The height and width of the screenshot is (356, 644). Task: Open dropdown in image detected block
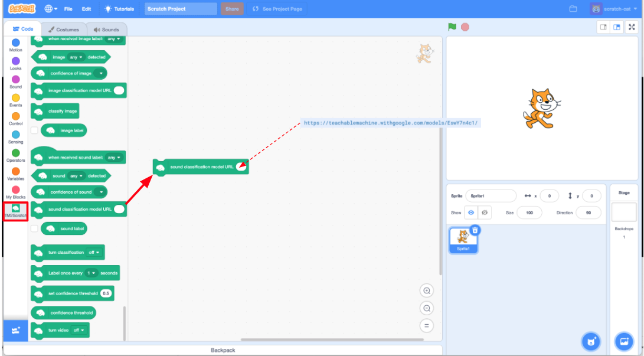click(76, 57)
